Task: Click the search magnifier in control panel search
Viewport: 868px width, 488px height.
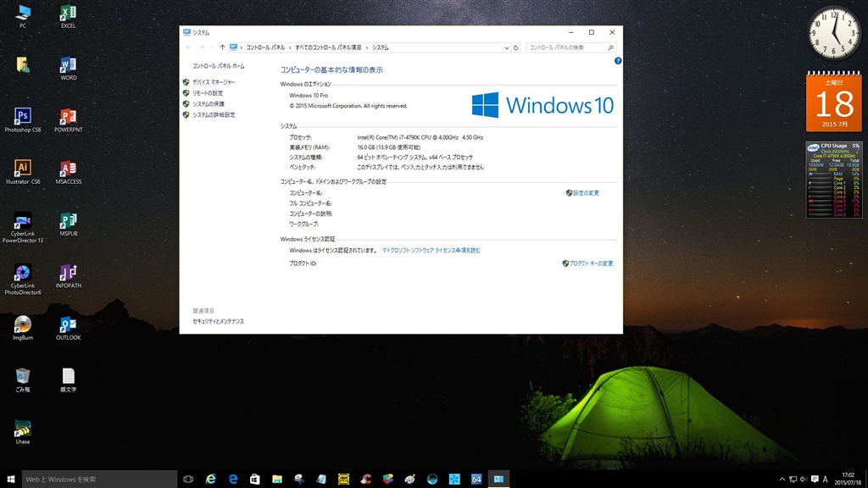Action: 610,47
